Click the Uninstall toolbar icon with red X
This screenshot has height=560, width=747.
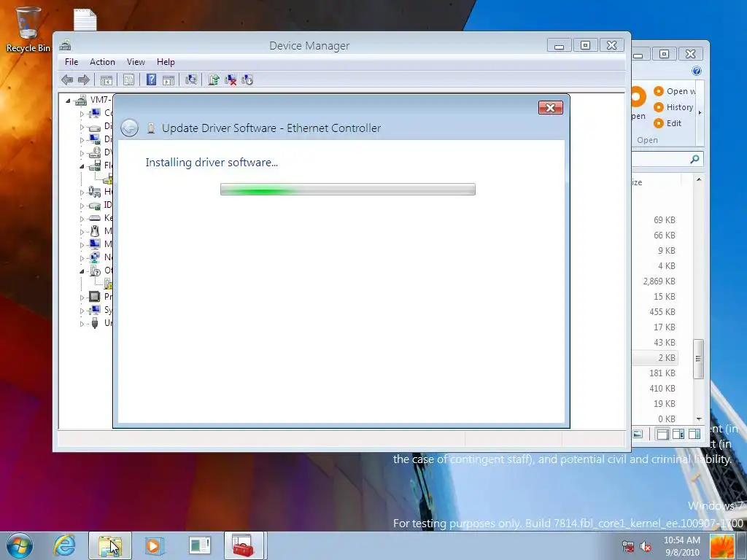pyautogui.click(x=231, y=80)
